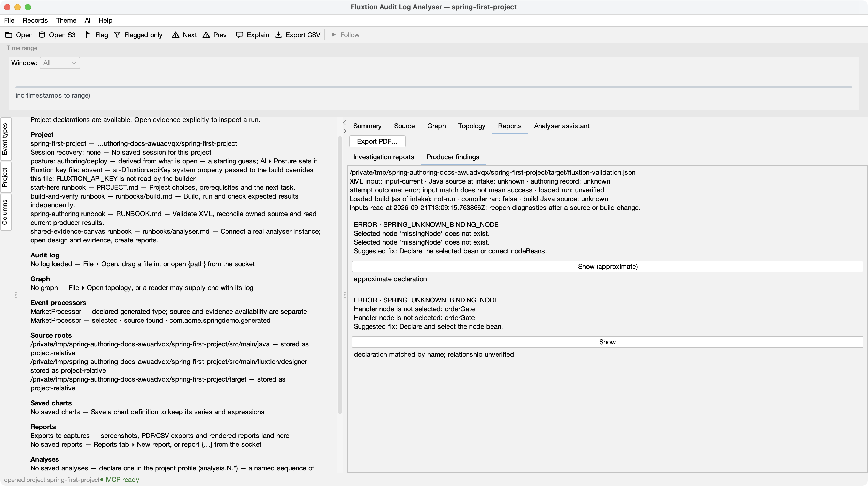Select the Reports tab
This screenshot has height=486, width=868.
(x=509, y=126)
